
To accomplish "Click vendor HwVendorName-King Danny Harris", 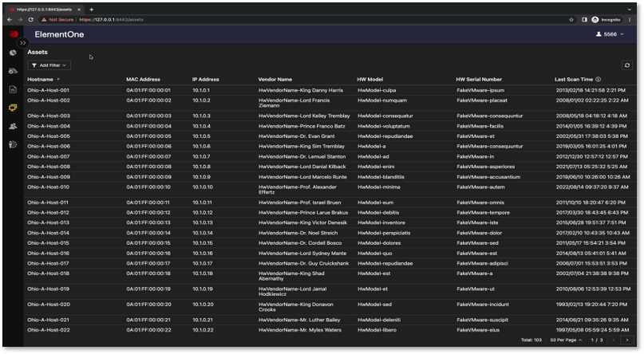I will pos(301,90).
